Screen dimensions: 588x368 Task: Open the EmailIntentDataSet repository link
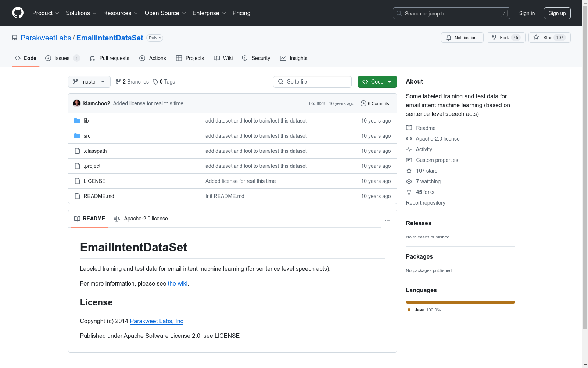click(x=110, y=38)
